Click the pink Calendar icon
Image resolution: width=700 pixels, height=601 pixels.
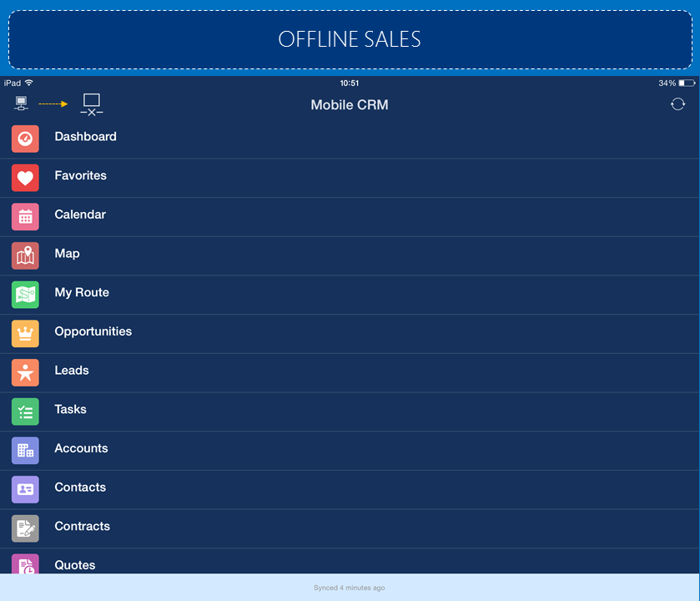(x=25, y=217)
